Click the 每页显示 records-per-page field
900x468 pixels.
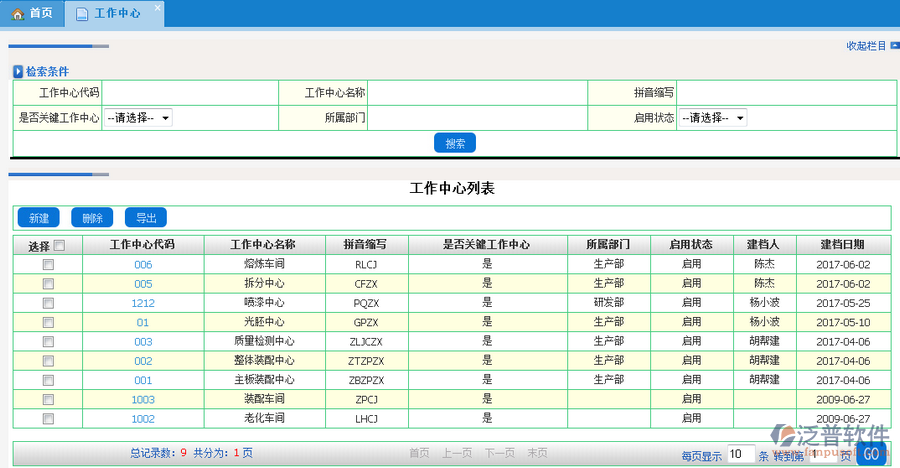740,455
